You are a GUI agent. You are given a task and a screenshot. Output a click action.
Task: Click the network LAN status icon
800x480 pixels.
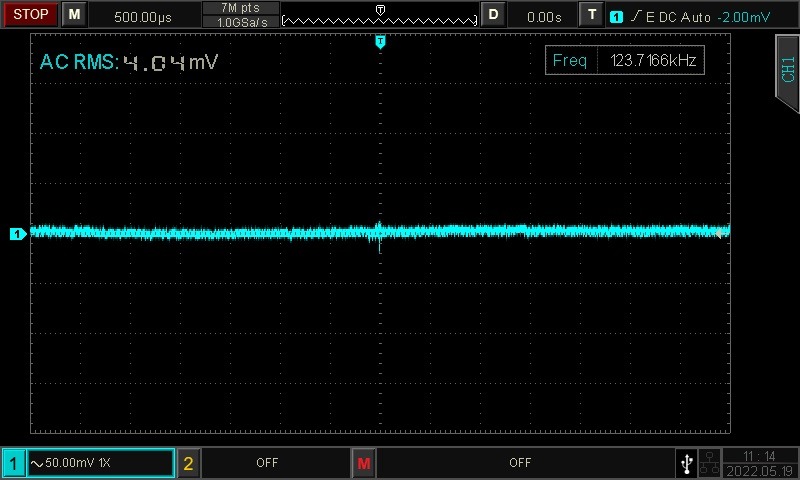click(709, 463)
